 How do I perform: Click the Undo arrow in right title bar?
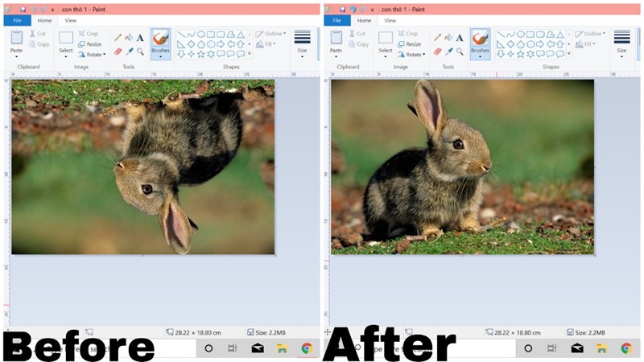[x=351, y=10]
